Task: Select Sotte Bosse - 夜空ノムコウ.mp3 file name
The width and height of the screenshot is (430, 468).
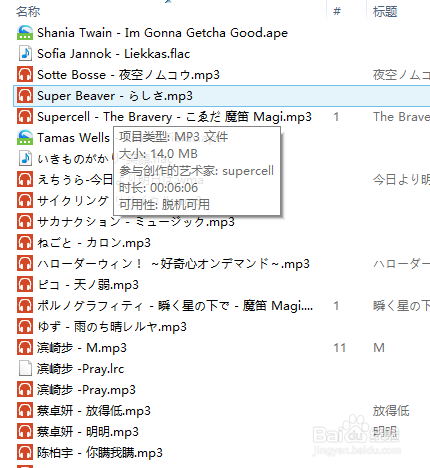Action: (x=128, y=75)
